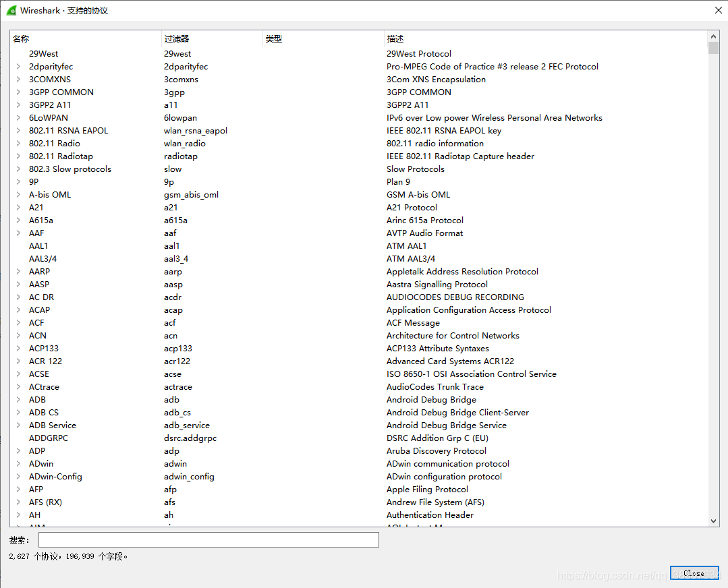Expand the 802.11 Radiotap row
The image size is (728, 588).
(19, 156)
